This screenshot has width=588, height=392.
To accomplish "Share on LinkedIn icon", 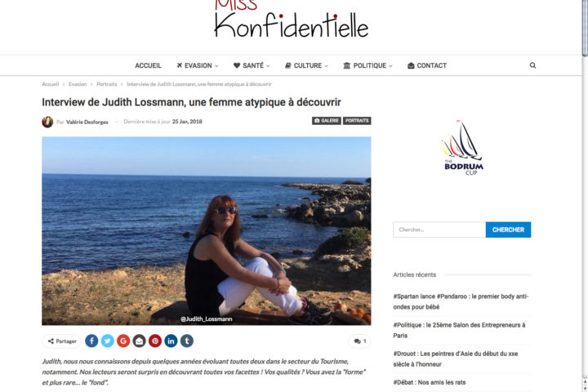I will tap(171, 341).
